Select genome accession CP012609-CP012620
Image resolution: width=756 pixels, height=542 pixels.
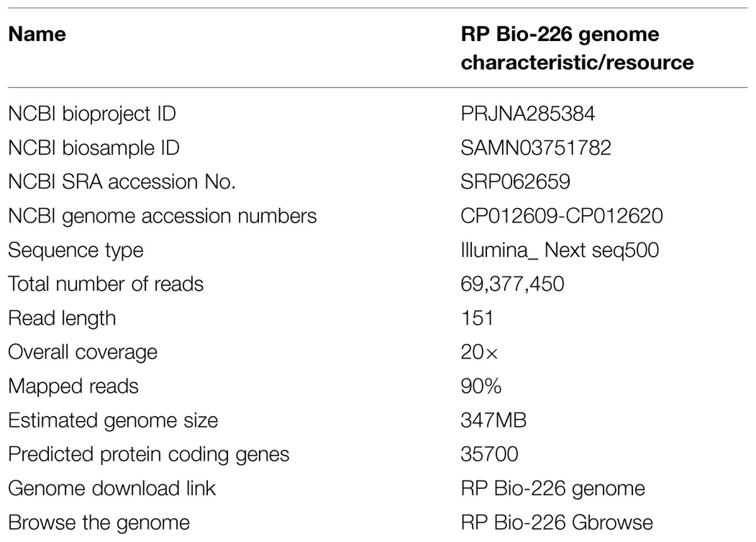[562, 216]
